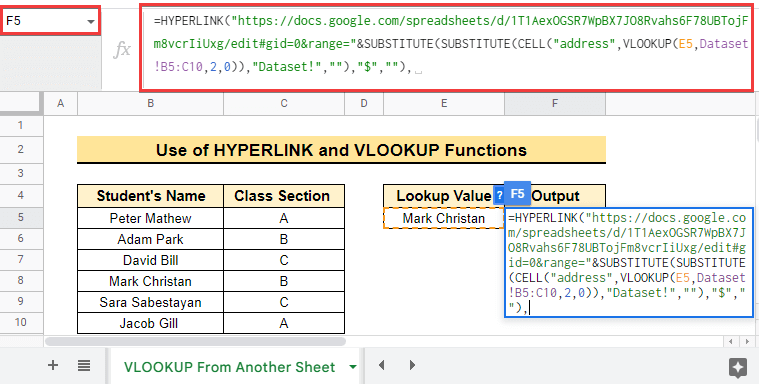The image size is (759, 384).
Task: Select row 8 header
Action: (20, 280)
